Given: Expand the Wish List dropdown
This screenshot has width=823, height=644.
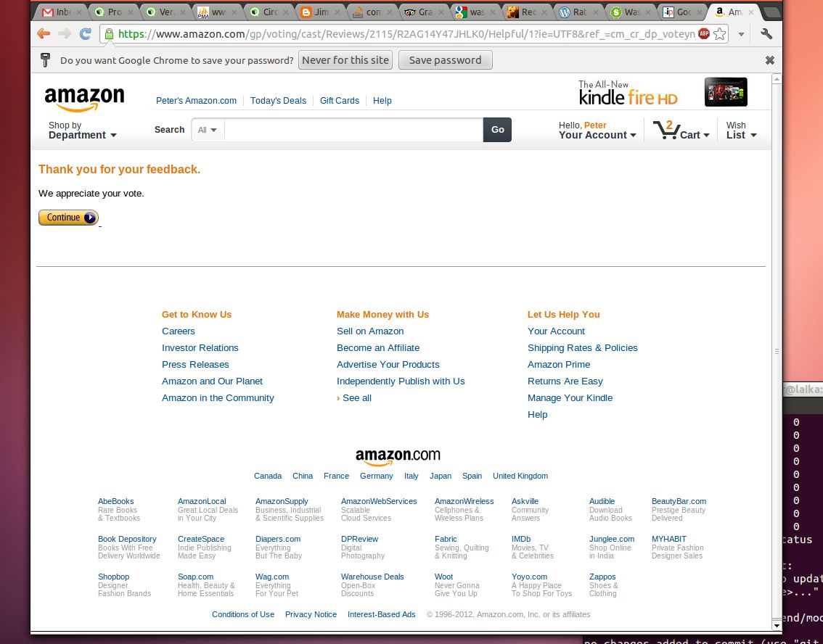Looking at the screenshot, I should coord(741,130).
